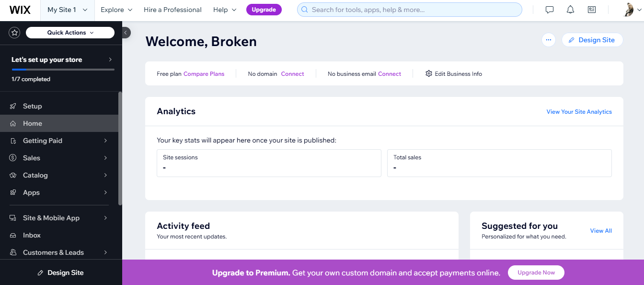Click the chat messages icon in top bar
Screen dimensions: 644x285
tap(550, 10)
